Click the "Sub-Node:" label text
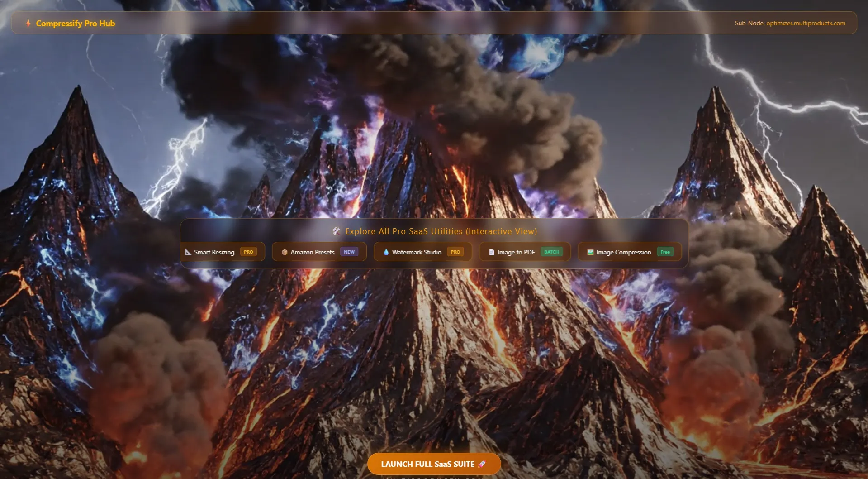This screenshot has width=868, height=479. (749, 23)
